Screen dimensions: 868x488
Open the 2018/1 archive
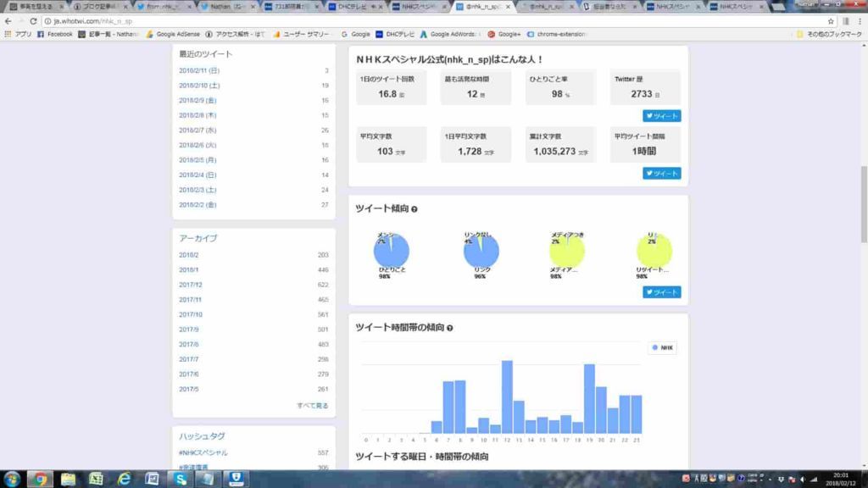click(x=188, y=270)
